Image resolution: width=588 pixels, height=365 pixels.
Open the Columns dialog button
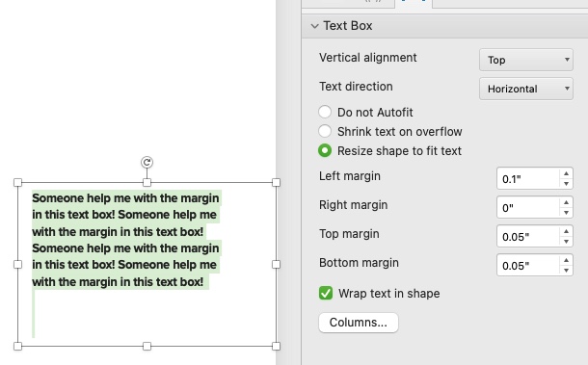[359, 323]
